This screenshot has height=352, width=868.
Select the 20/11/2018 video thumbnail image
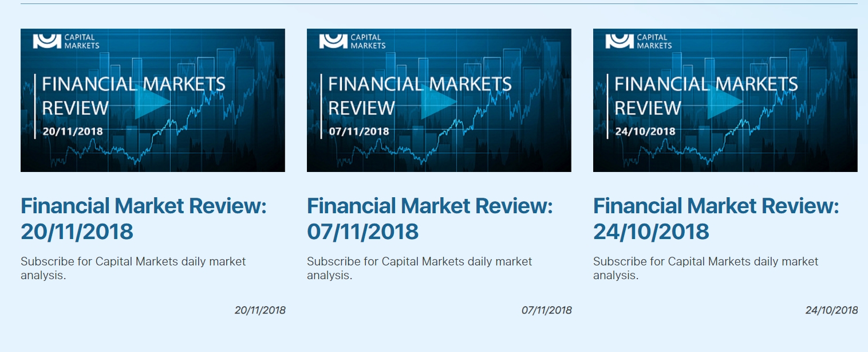pos(153,100)
